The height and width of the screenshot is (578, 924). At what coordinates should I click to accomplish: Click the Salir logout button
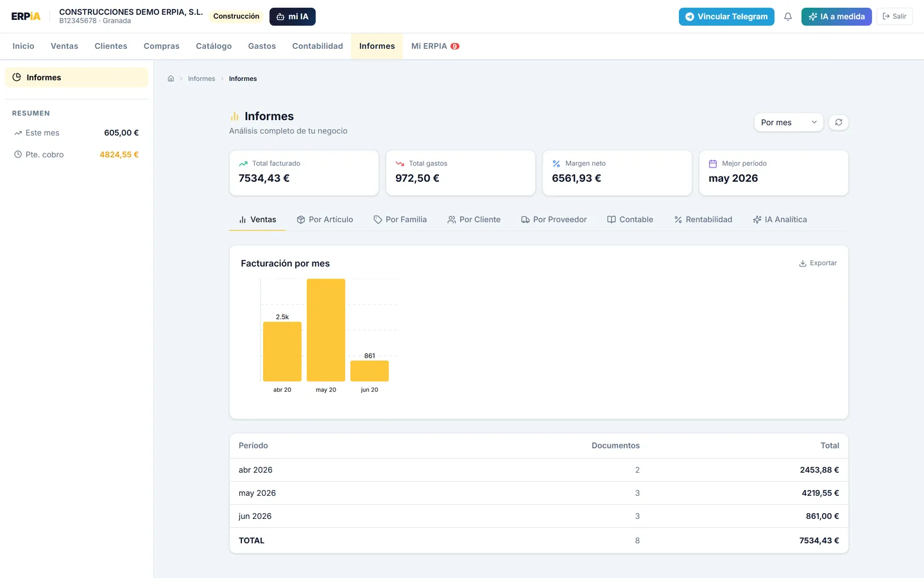pos(894,17)
